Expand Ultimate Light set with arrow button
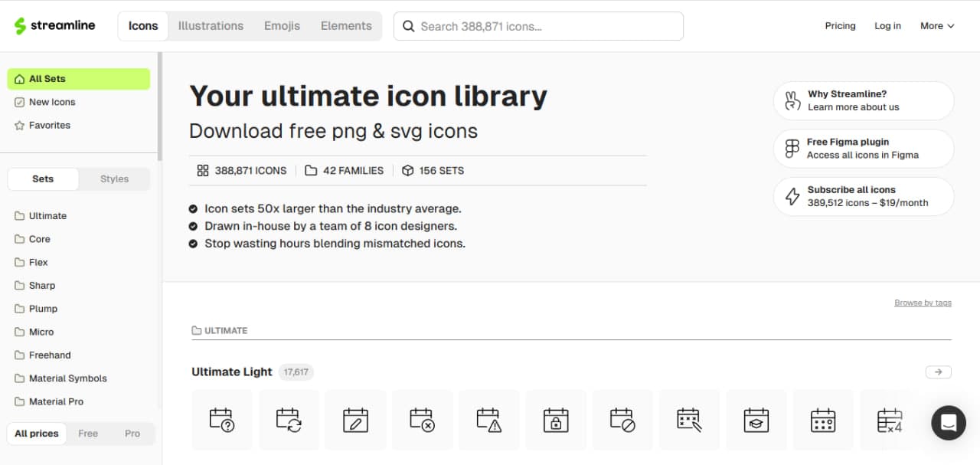The width and height of the screenshot is (980, 465). click(x=939, y=372)
